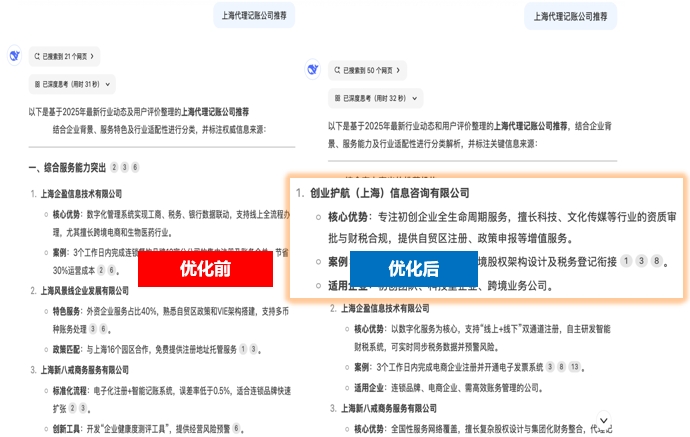Click 适用企业 label under right chat's 上海企盈

click(369, 388)
